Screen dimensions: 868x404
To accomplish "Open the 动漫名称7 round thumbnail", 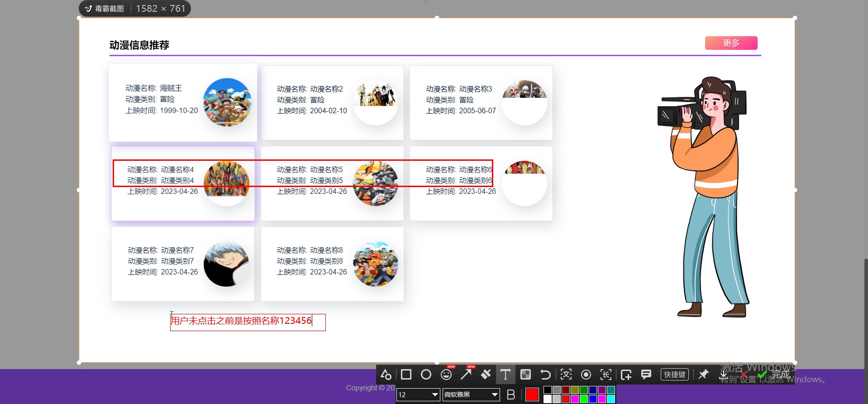I will pos(226,264).
